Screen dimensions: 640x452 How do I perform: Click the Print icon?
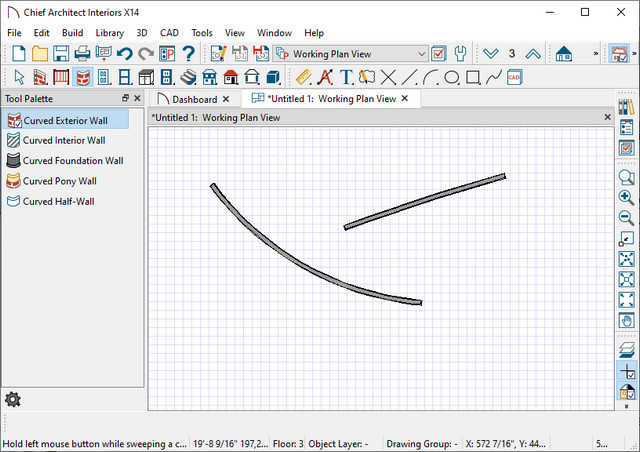point(82,54)
